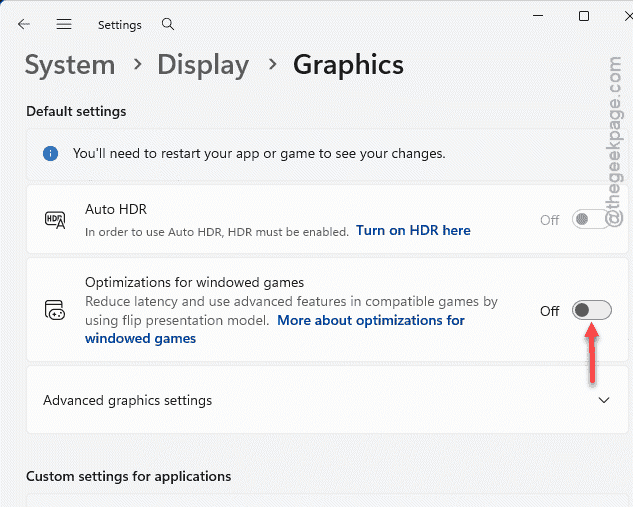This screenshot has height=507, width=633.
Task: Expand Advanced graphics settings chevron
Action: coord(604,400)
